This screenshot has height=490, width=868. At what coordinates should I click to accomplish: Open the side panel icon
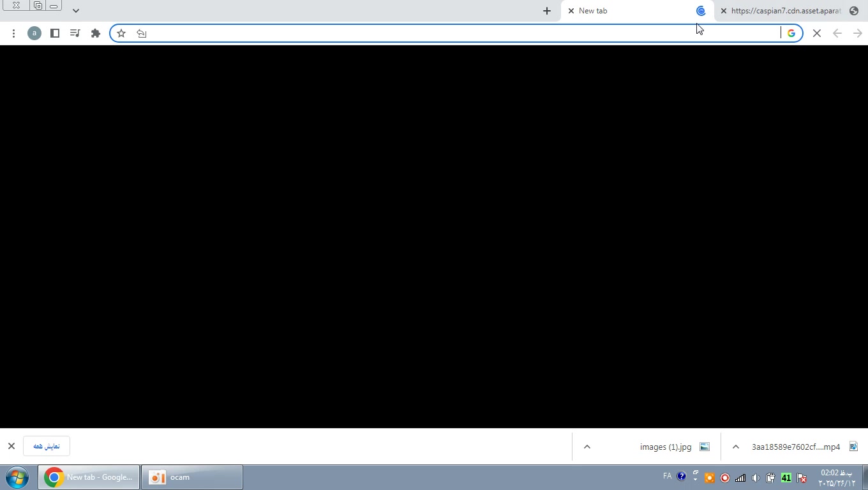(x=55, y=33)
